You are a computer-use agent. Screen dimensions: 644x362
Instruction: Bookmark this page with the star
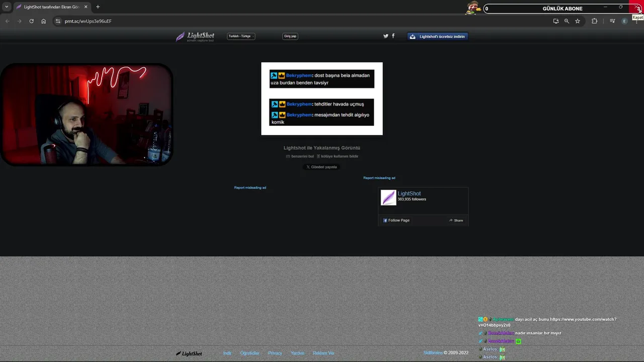pos(578,21)
